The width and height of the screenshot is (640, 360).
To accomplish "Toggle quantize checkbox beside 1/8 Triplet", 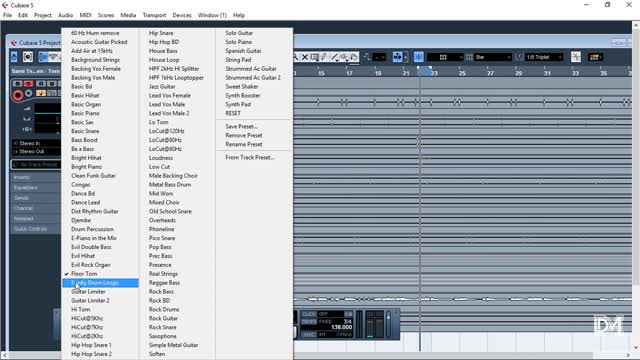I will (x=519, y=57).
